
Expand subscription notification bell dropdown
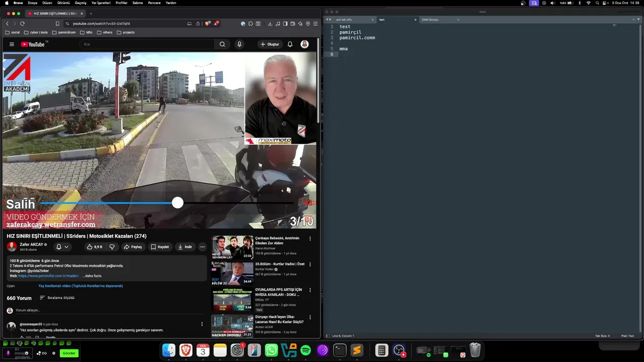[62, 247]
